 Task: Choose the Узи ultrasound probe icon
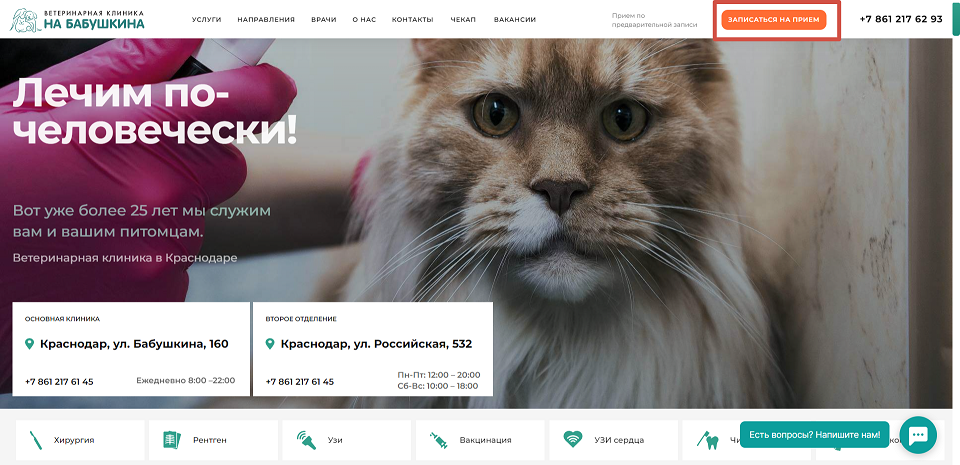pyautogui.click(x=306, y=440)
